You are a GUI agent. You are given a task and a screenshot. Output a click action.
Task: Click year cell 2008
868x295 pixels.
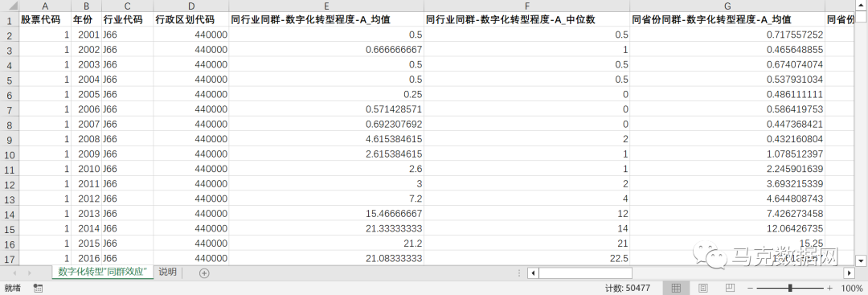(86, 139)
